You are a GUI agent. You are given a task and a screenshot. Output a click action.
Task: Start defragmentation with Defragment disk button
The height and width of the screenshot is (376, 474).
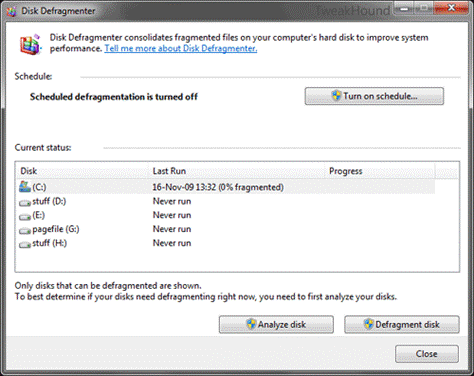402,324
